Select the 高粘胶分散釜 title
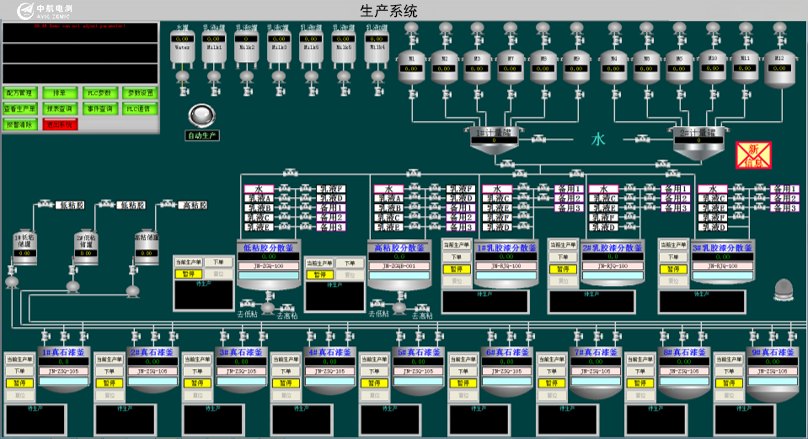808x439 pixels. 399,248
